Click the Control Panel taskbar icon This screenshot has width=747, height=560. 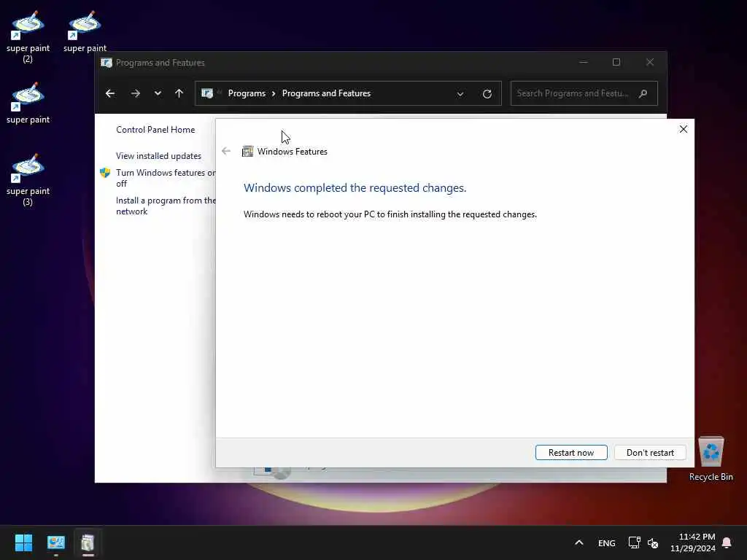click(55, 542)
